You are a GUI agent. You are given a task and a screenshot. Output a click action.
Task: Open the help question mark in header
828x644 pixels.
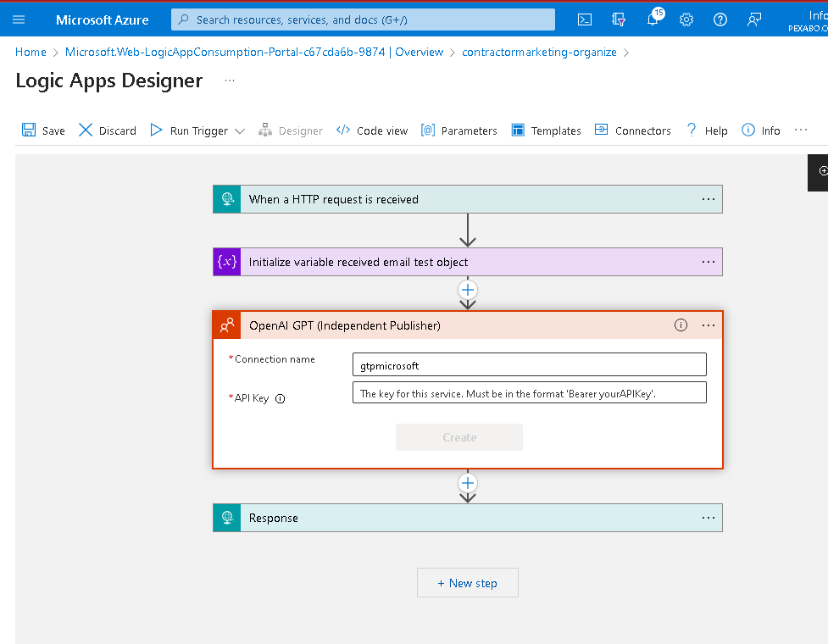click(x=720, y=20)
